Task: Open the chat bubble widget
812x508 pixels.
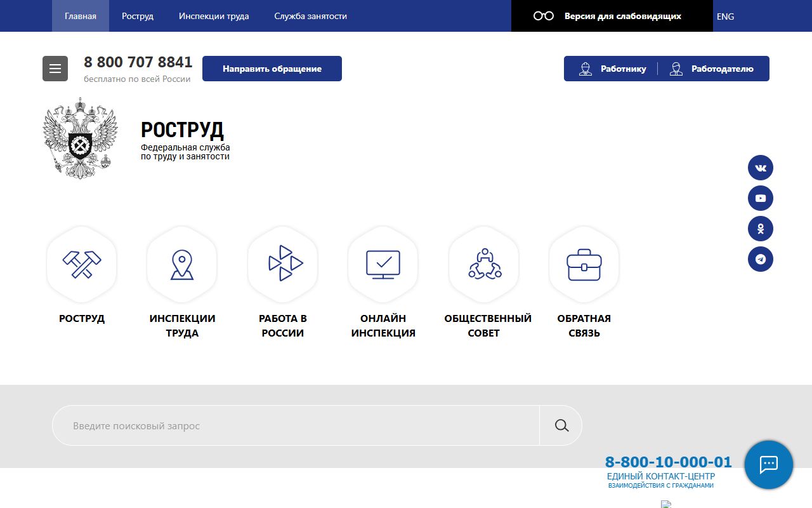Action: click(769, 465)
